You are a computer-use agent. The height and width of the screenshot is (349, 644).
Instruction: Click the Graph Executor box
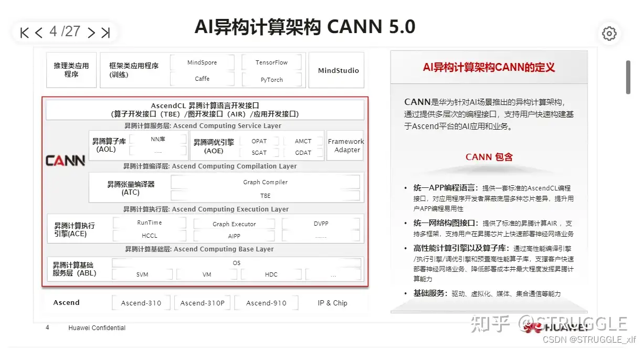click(x=234, y=224)
